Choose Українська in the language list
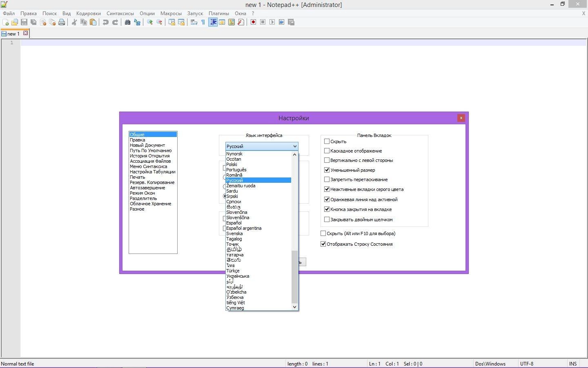Screen dimensions: 588x368 pos(258,276)
